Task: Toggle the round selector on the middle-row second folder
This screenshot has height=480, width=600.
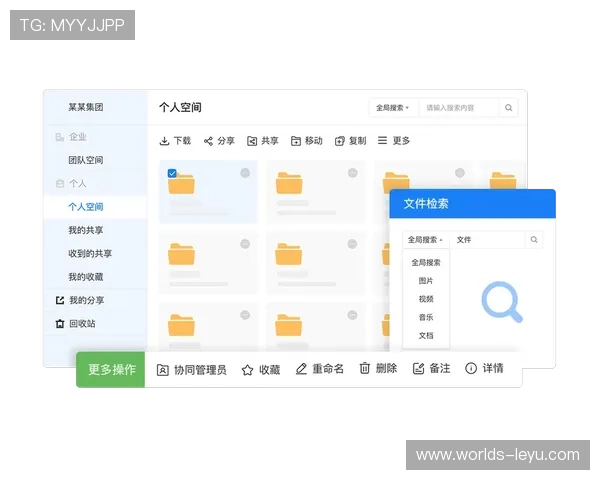Action: tap(352, 244)
